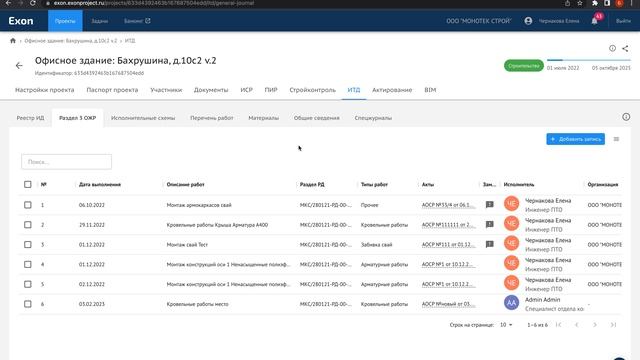Screen dimensions: 640x360
Task: Open notifications bell icon
Action: [594, 21]
